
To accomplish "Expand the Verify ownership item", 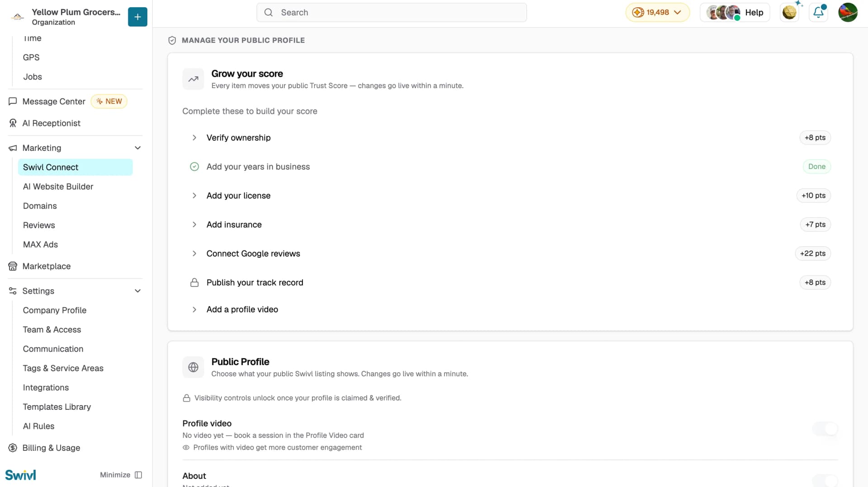I will pyautogui.click(x=194, y=138).
